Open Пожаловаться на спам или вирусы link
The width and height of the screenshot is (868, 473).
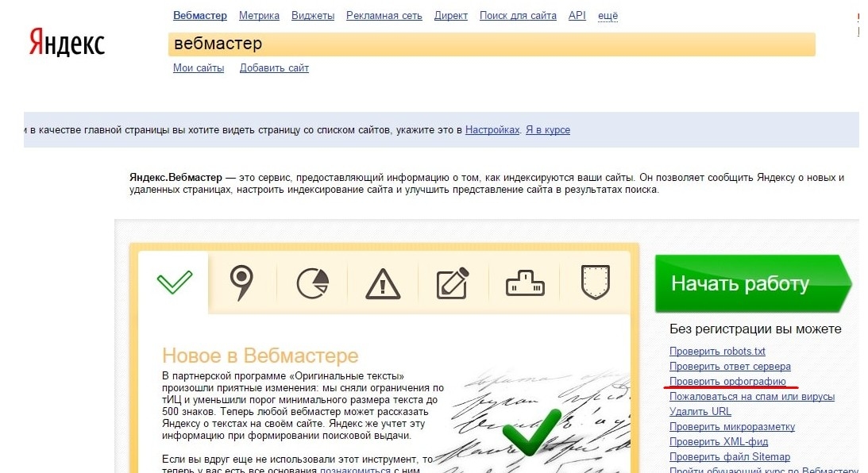752,396
